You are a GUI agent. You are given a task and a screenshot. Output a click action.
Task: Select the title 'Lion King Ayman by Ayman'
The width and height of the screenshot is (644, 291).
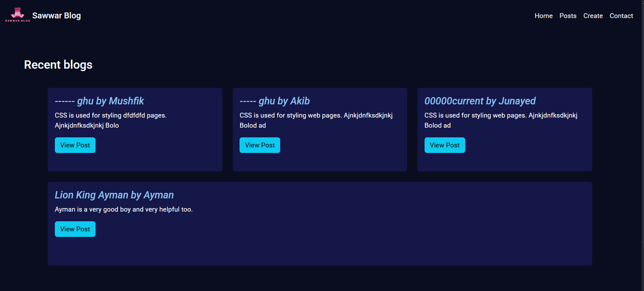[x=114, y=195]
